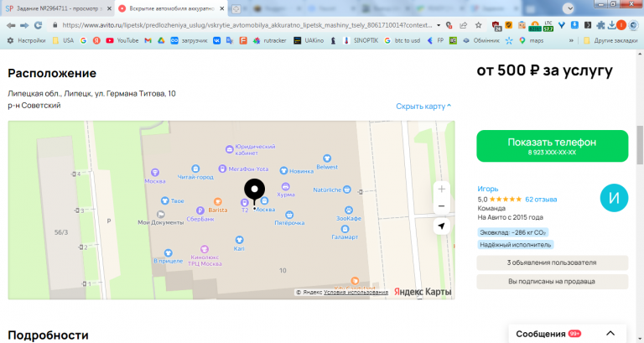Screen dimensions: 644x343
Task: Open the rutracker bookmark
Action: 269,40
